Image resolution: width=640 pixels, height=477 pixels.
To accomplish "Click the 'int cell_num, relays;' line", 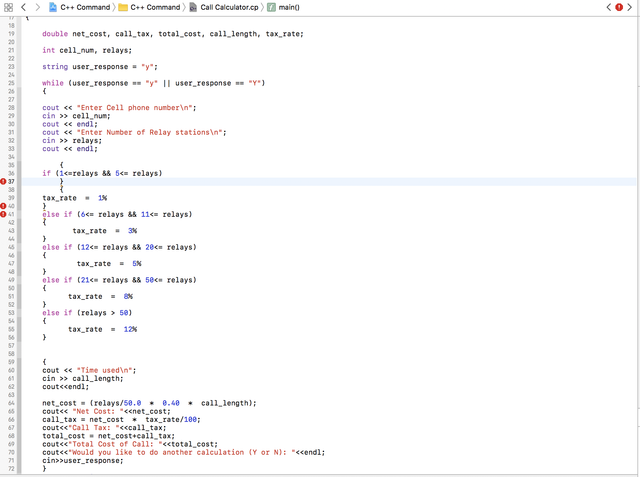I will point(87,50).
